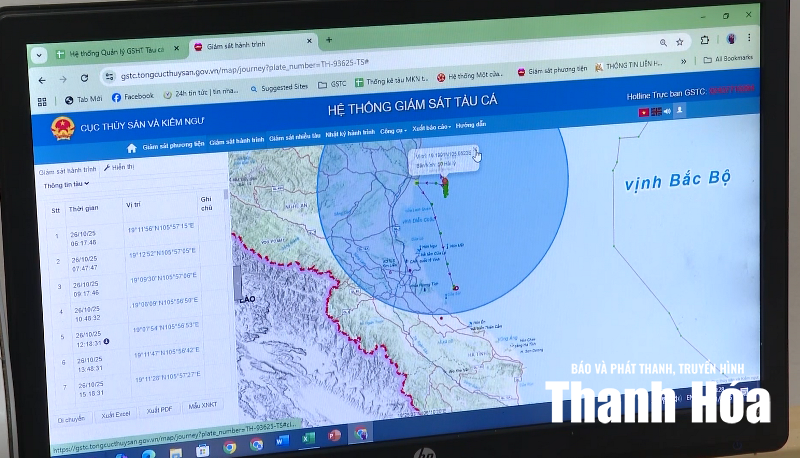Open the Xuất báo cáo dropdown menu
The height and width of the screenshot is (458, 800).
tap(432, 127)
